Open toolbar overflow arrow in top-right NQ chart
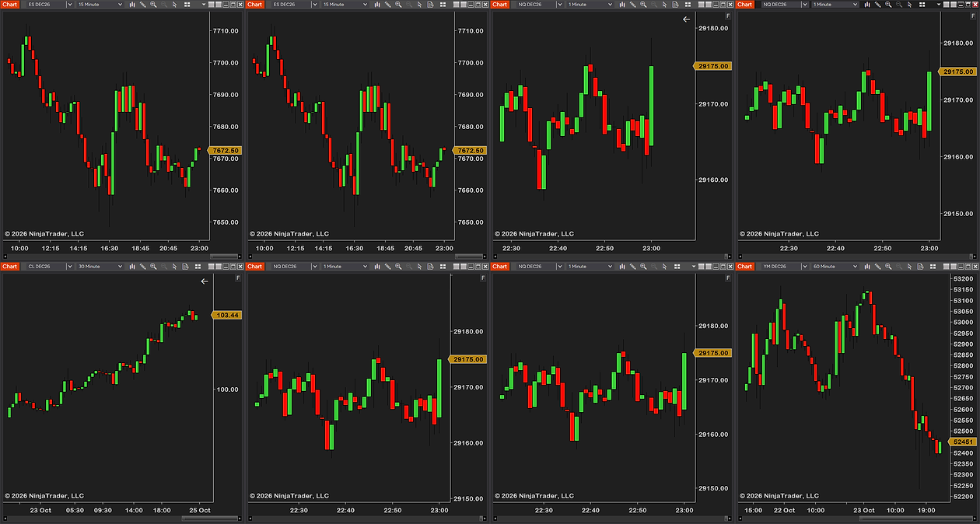 pyautogui.click(x=939, y=5)
